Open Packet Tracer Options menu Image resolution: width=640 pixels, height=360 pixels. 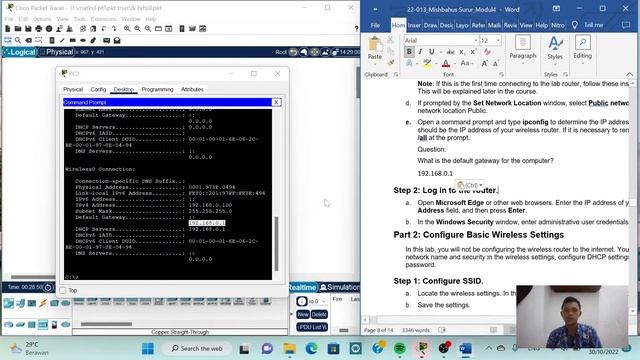click(x=42, y=19)
